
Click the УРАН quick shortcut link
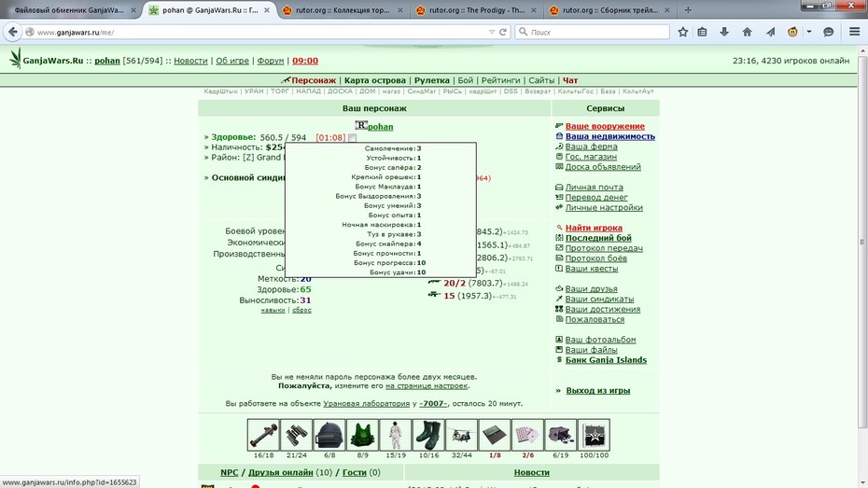click(254, 91)
